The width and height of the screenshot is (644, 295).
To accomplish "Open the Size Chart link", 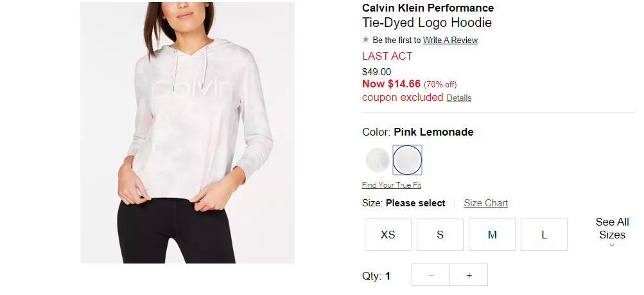I will point(486,203).
